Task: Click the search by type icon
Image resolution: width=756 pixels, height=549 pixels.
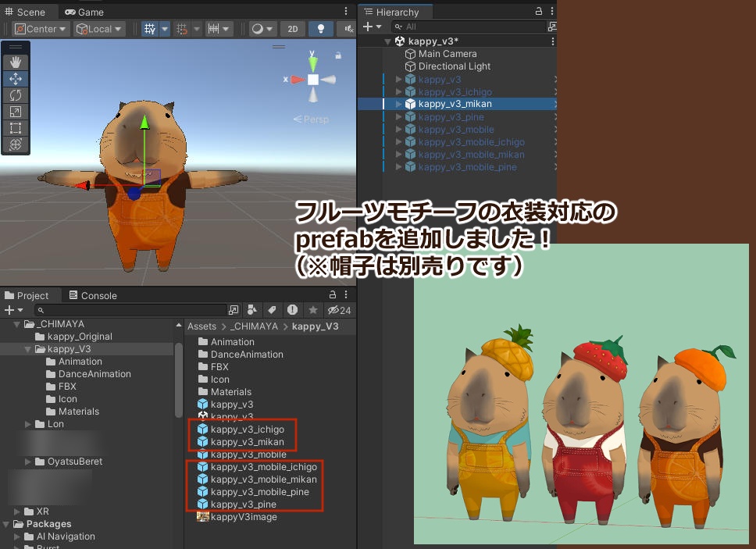Action: 251,310
